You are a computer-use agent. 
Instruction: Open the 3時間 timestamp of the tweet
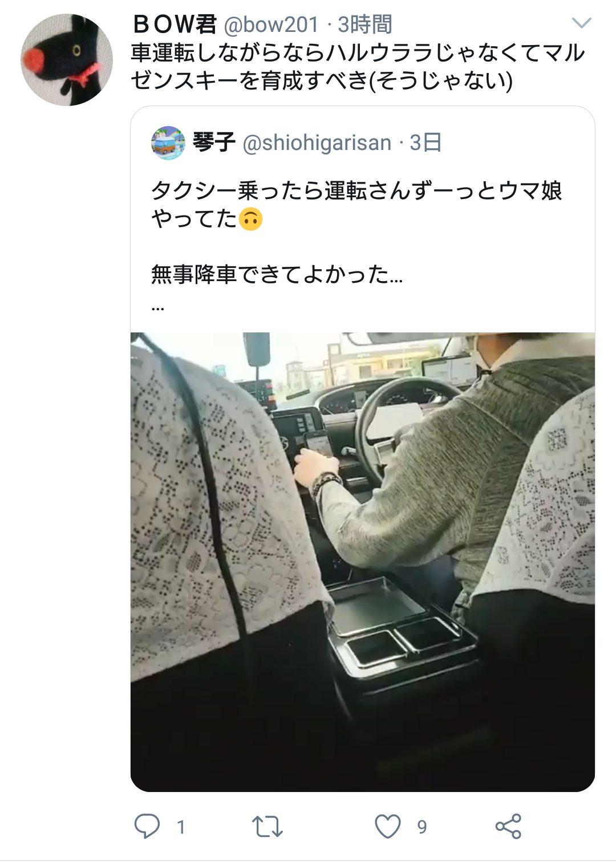365,25
